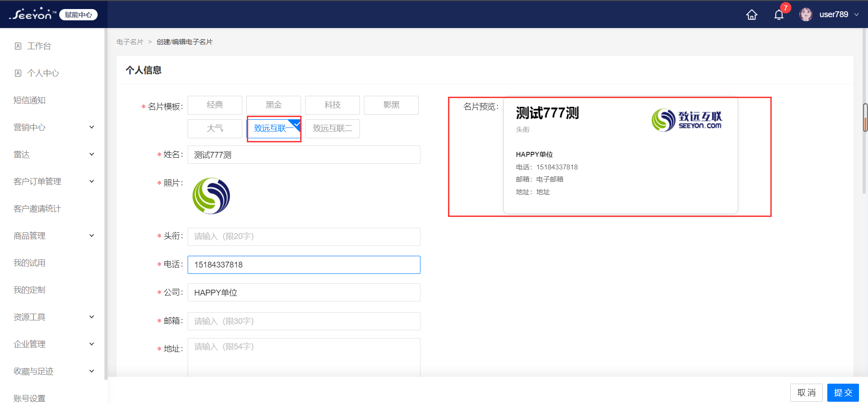Image resolution: width=868 pixels, height=404 pixels.
Task: Expand 资源工具 chevron
Action: pyautogui.click(x=92, y=317)
